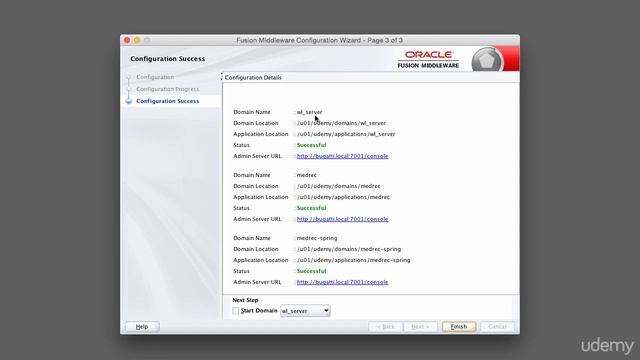
Task: Click Successful status for medrec-spring domain
Action: click(x=311, y=271)
